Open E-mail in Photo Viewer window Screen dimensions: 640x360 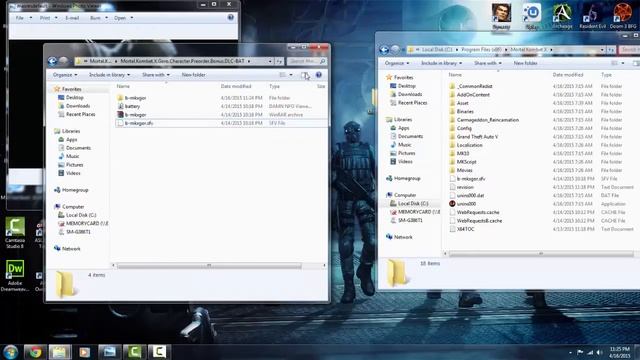tap(72, 18)
